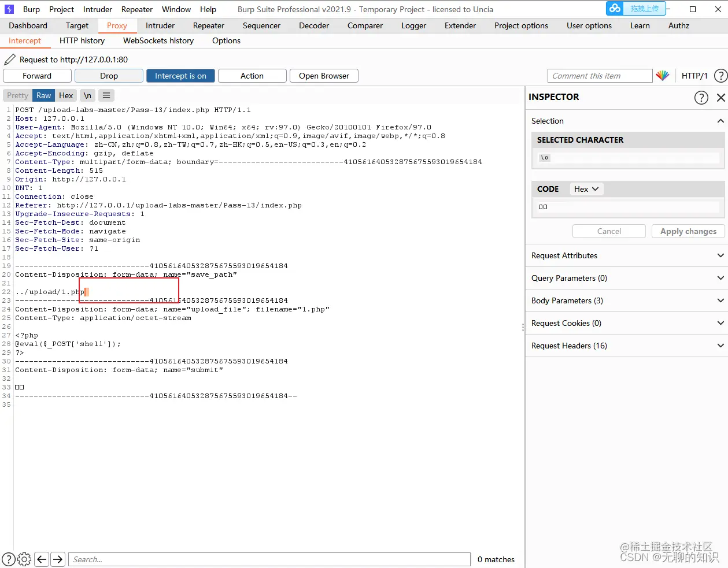
Task: Open search settings gear icon
Action: [24, 559]
